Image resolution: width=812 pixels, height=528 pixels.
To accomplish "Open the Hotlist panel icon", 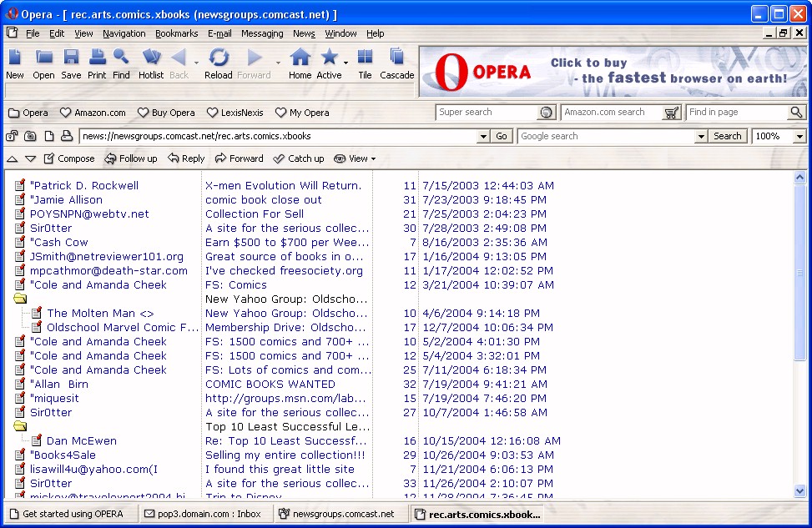I will [x=151, y=58].
